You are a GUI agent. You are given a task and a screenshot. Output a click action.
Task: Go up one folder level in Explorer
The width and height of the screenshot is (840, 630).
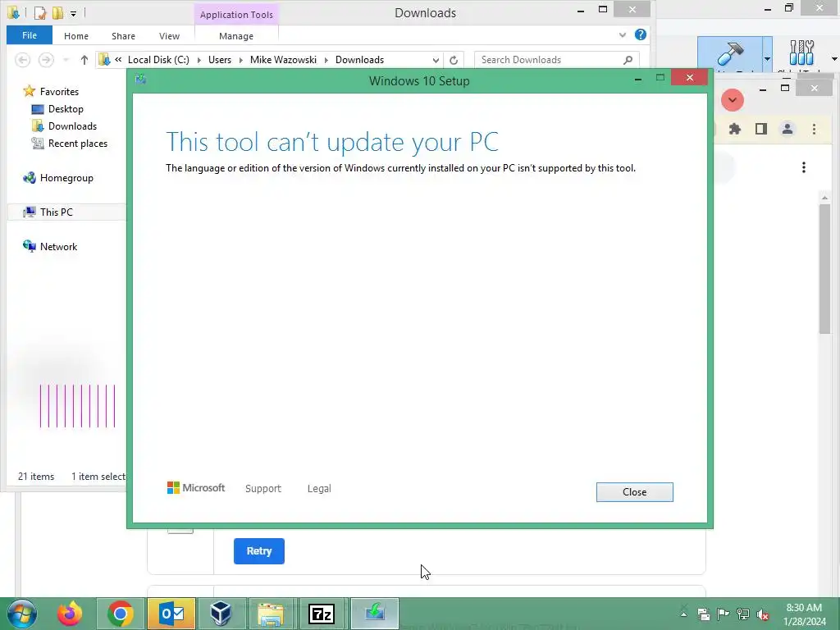[x=84, y=59]
